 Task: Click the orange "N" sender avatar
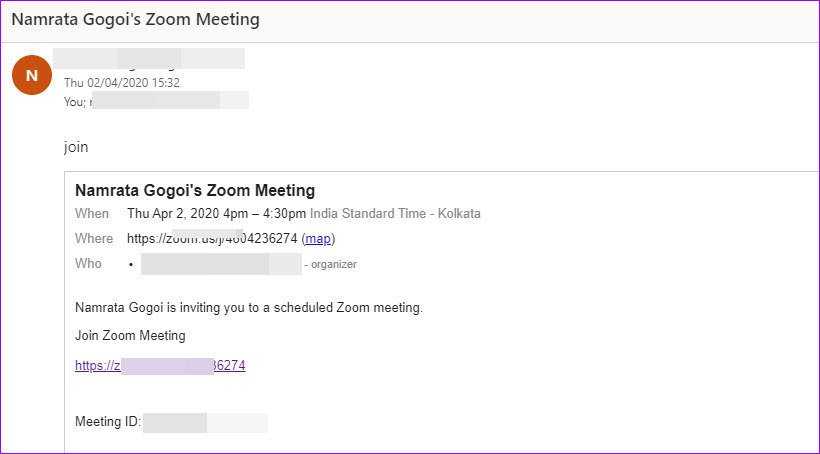(32, 75)
